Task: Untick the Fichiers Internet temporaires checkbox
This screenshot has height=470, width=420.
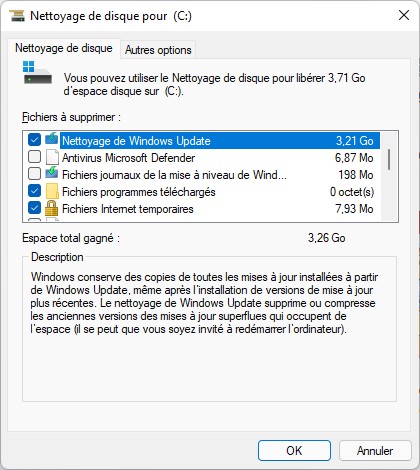Action: pyautogui.click(x=34, y=208)
